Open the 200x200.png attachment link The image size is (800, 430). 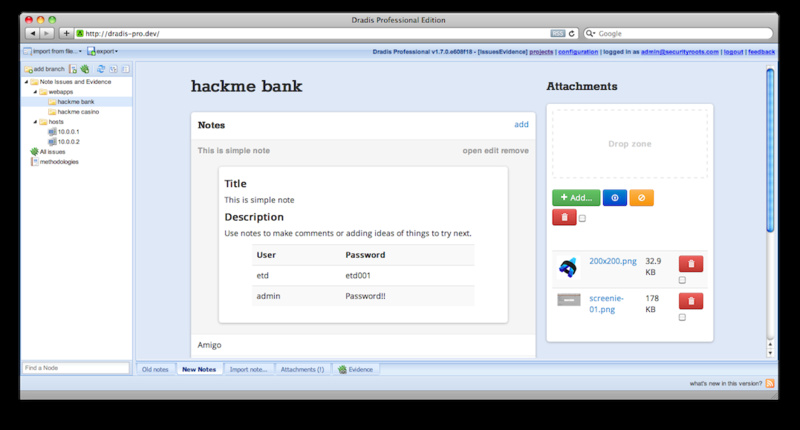[613, 261]
